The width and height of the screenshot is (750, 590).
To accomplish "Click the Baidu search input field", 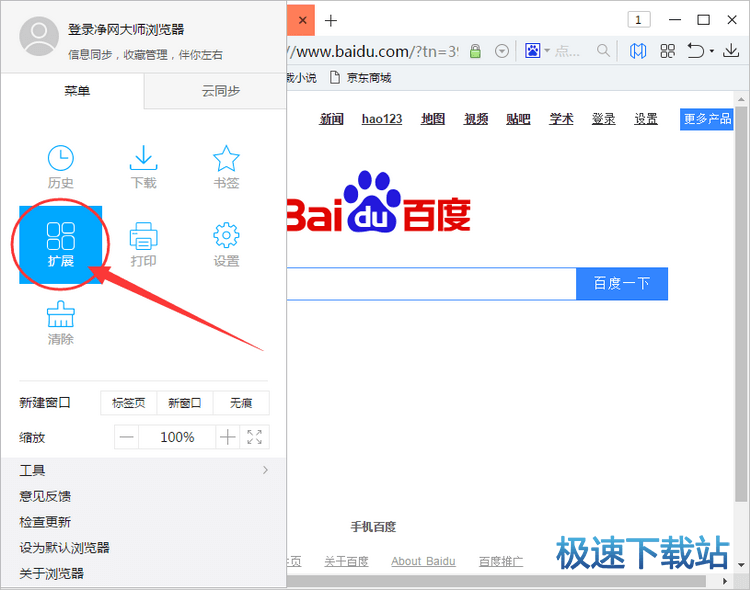I will (x=431, y=284).
